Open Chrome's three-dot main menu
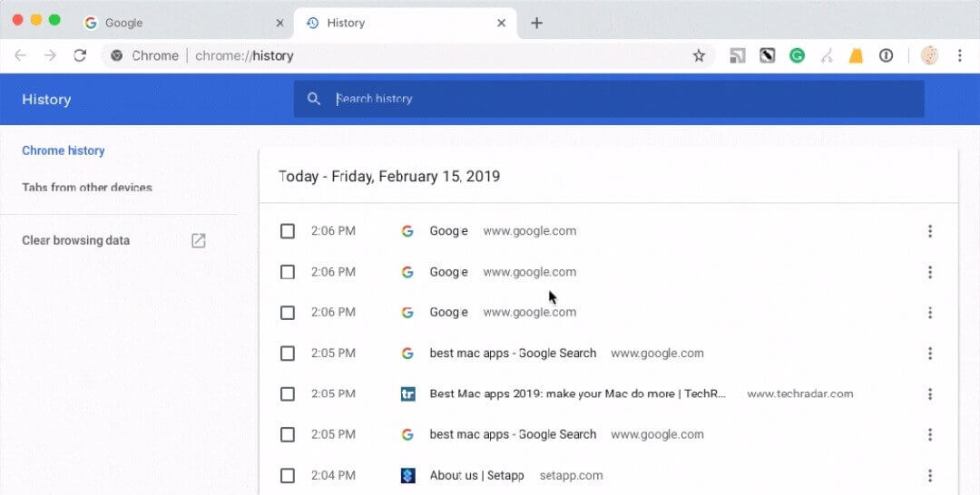 coord(959,55)
